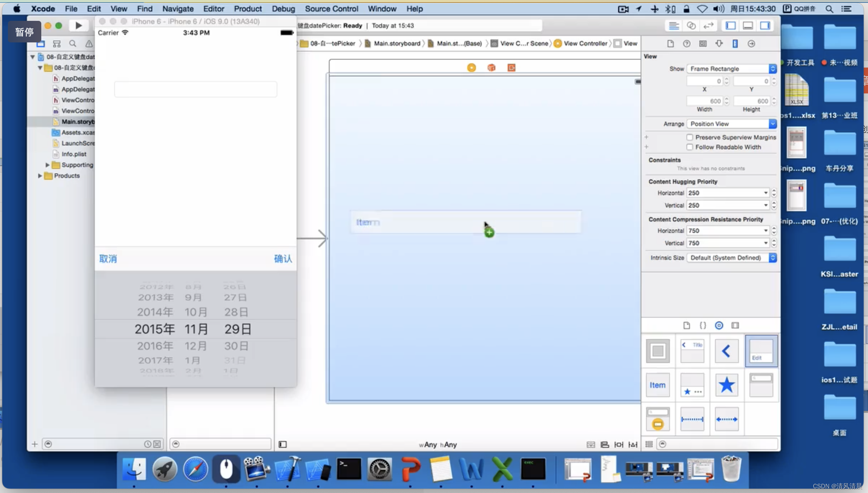Select the Attributes Inspector icon
868x493 pixels.
(719, 43)
